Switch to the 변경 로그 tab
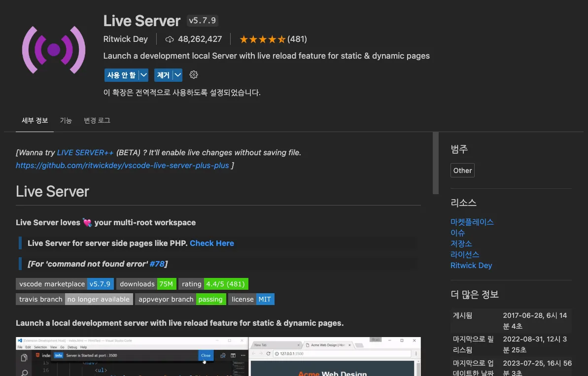 (x=97, y=120)
